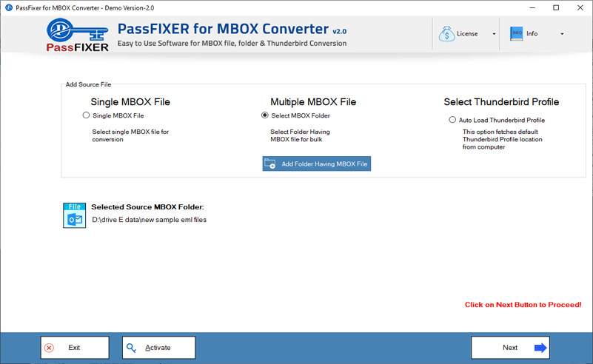The image size is (593, 364).
Task: Click the folder-plus icon on Add Folder button
Action: click(270, 164)
